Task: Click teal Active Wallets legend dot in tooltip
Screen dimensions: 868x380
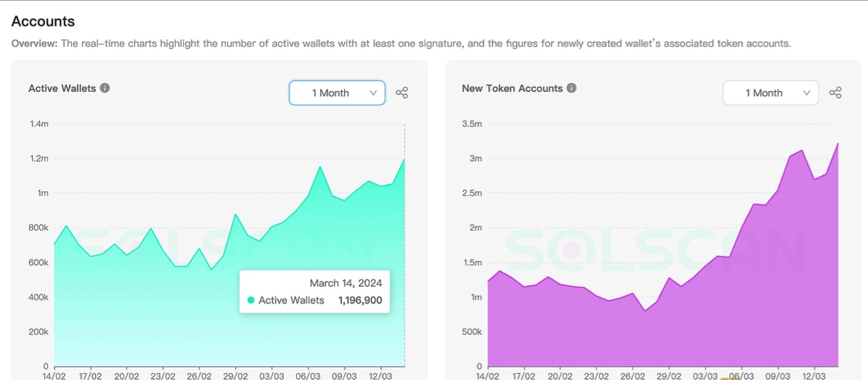Action: pos(251,300)
